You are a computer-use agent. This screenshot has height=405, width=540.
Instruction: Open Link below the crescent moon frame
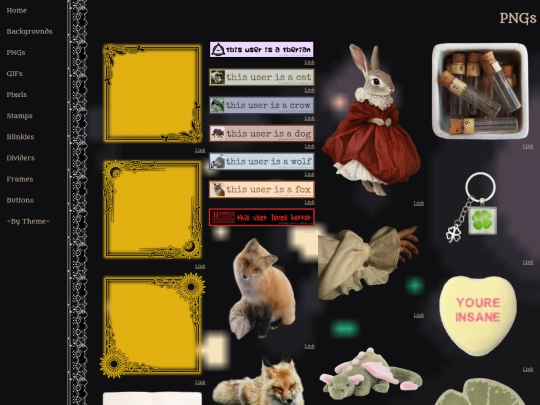point(200,267)
